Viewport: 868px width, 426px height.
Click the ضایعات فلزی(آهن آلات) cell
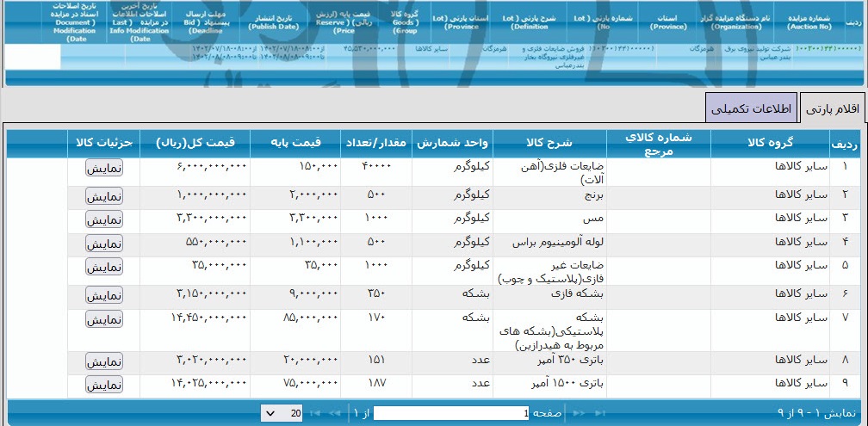pyautogui.click(x=549, y=172)
